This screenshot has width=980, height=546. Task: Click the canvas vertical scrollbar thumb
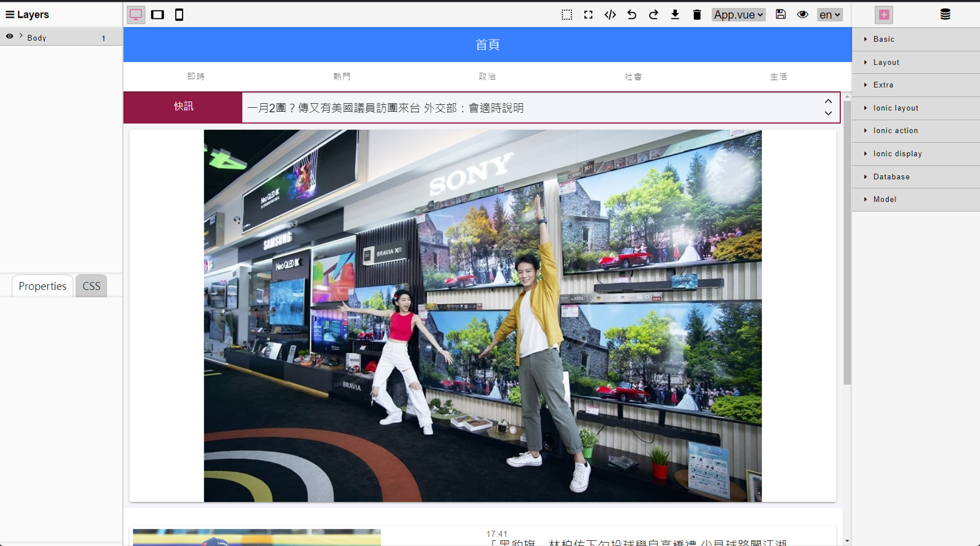(x=847, y=243)
